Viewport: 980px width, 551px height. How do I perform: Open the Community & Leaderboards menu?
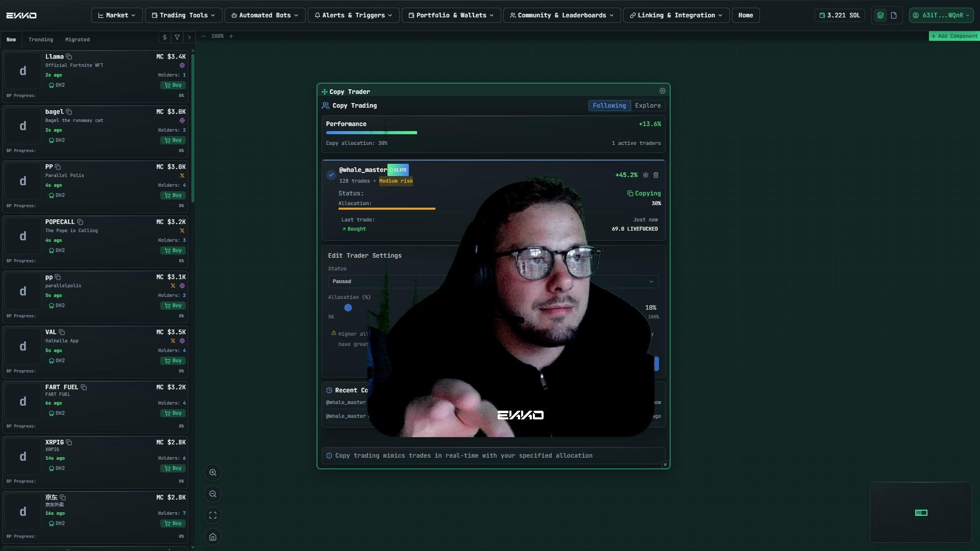(561, 15)
